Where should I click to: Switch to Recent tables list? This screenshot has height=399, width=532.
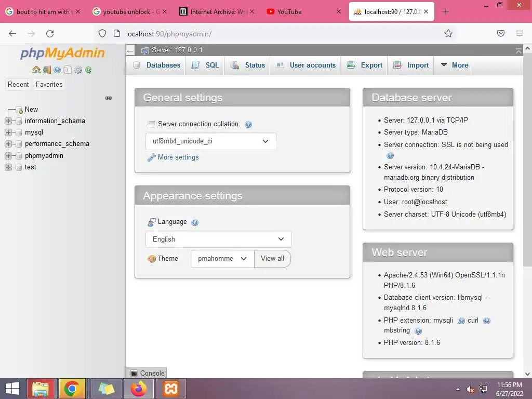[x=18, y=85]
